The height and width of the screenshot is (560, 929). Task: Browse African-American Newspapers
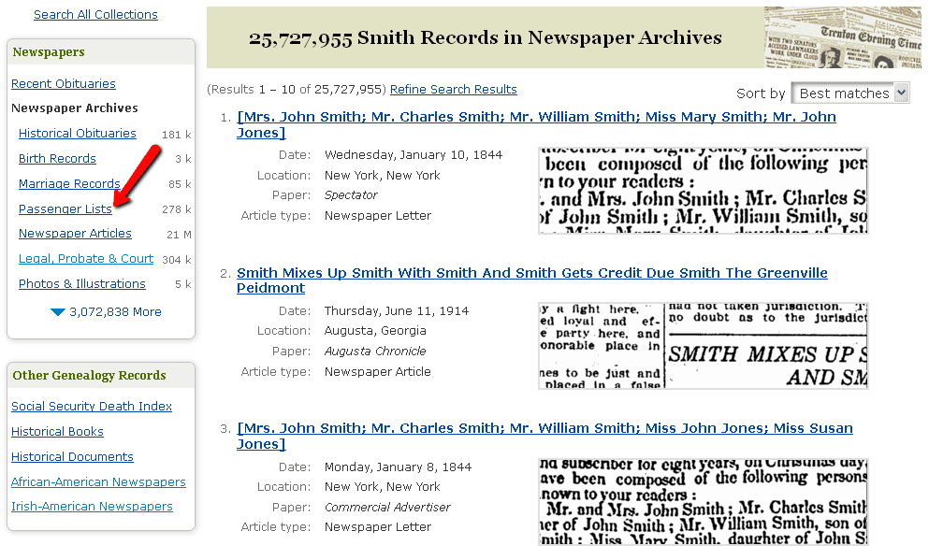pos(98,481)
